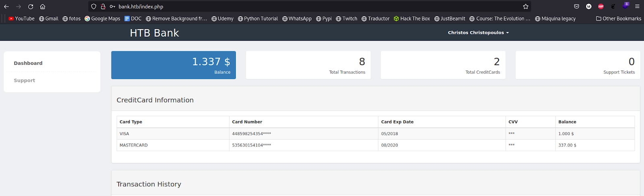
Task: Open the DOC bookmark
Action: coord(133,19)
